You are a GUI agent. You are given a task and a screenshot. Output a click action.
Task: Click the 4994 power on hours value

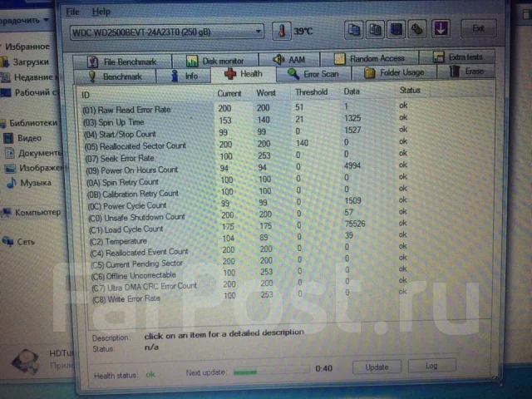pos(352,166)
